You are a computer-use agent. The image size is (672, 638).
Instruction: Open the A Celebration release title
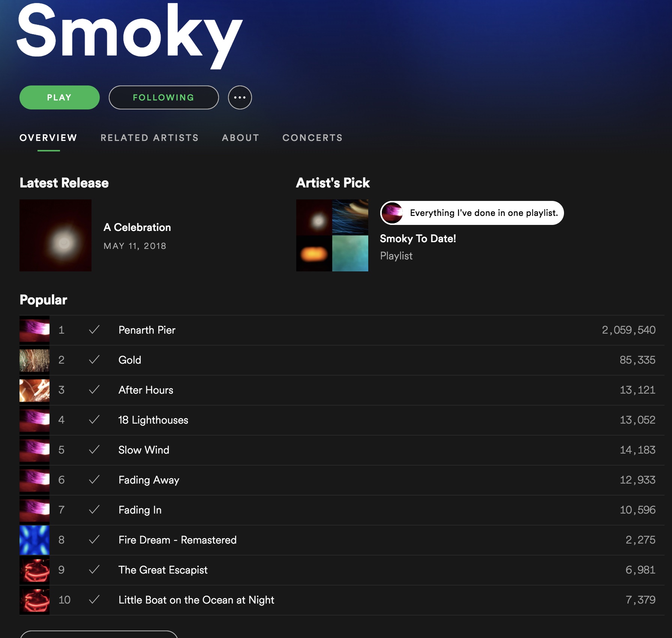pos(137,227)
